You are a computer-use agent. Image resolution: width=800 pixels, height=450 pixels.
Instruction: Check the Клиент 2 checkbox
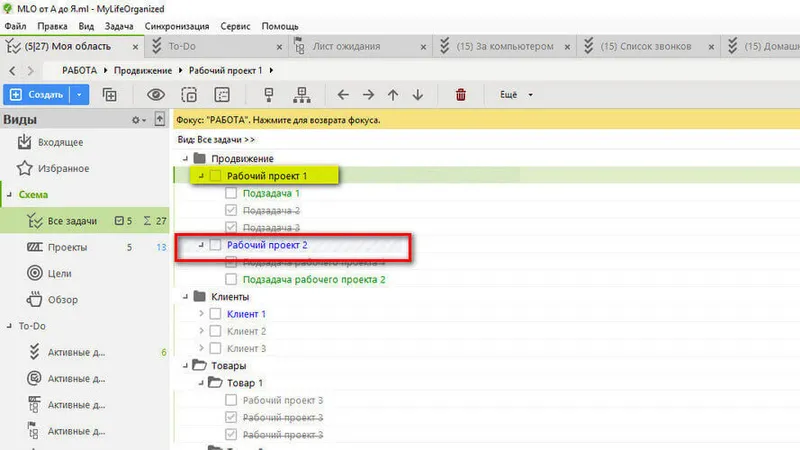point(216,331)
